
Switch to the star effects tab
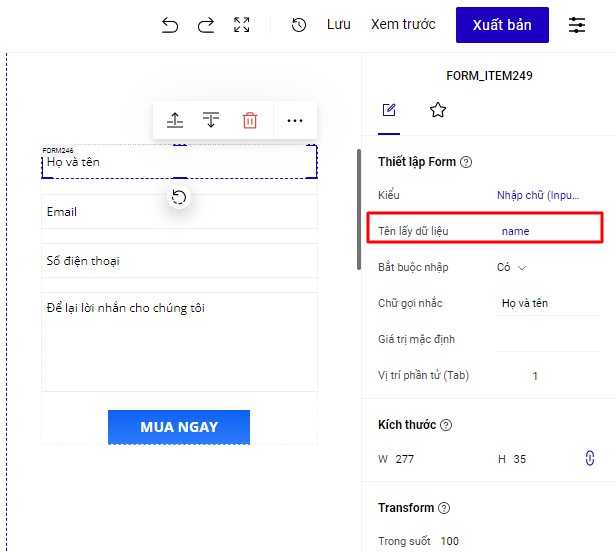pyautogui.click(x=437, y=110)
